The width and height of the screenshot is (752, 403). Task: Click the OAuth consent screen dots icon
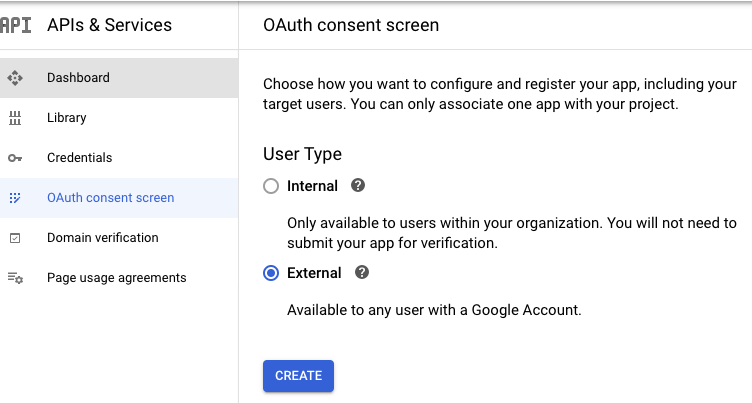[x=15, y=198]
